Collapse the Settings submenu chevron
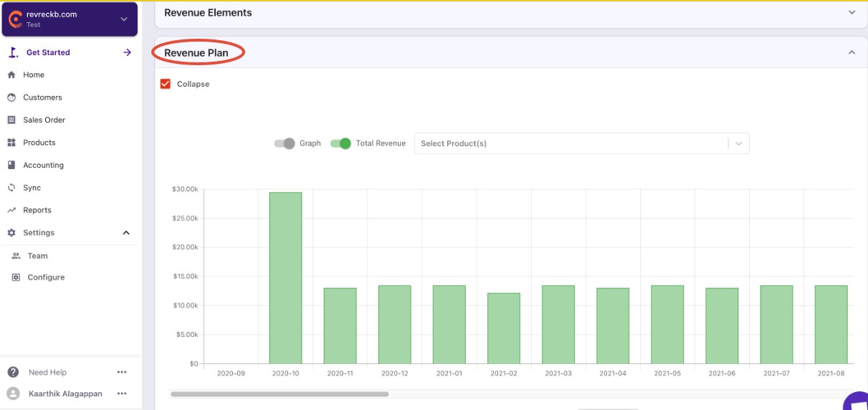This screenshot has height=410, width=868. pos(126,233)
